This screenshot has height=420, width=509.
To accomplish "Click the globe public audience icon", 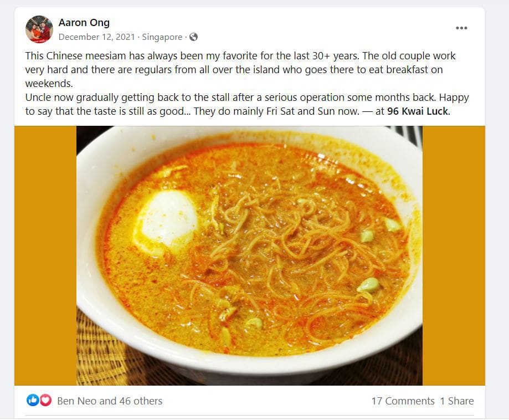I will [193, 37].
